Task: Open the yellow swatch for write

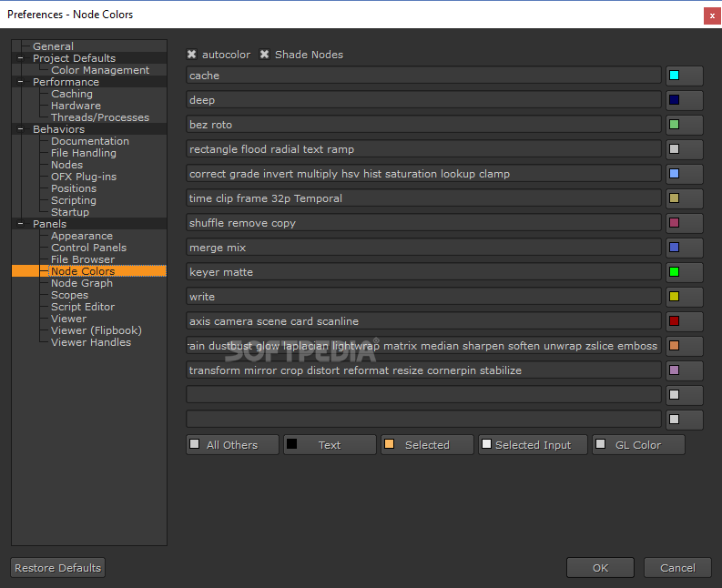Action: [x=685, y=297]
